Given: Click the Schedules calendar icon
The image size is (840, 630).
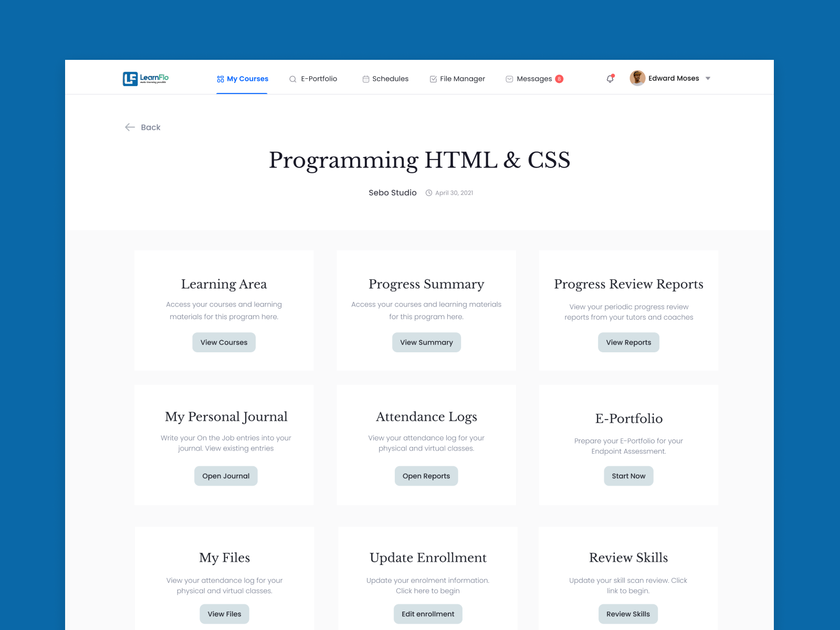Looking at the screenshot, I should tap(366, 78).
